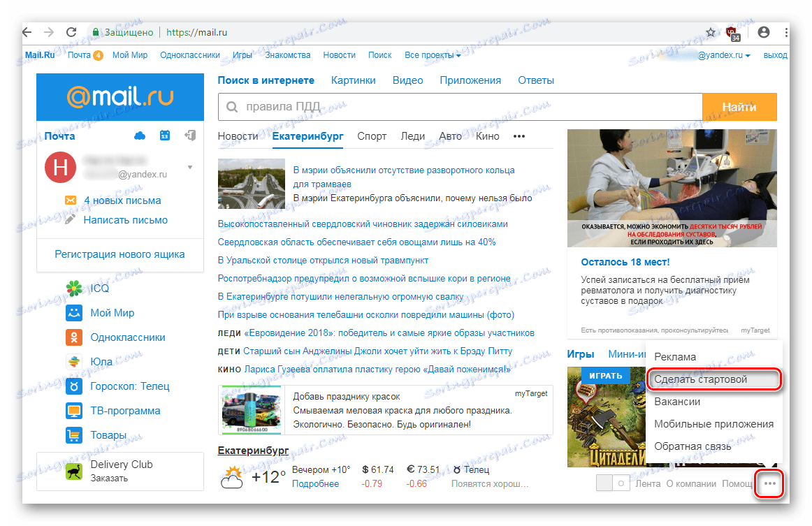Viewport: 812px width, 526px height.
Task: Switch search to Приложения
Action: pyautogui.click(x=470, y=80)
